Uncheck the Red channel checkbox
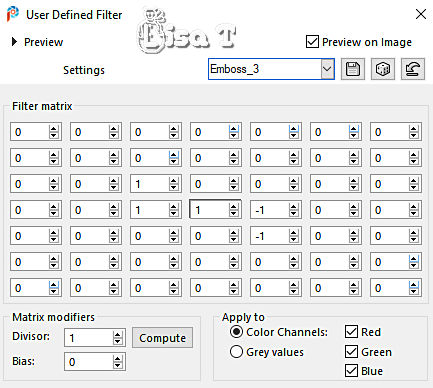 [351, 332]
